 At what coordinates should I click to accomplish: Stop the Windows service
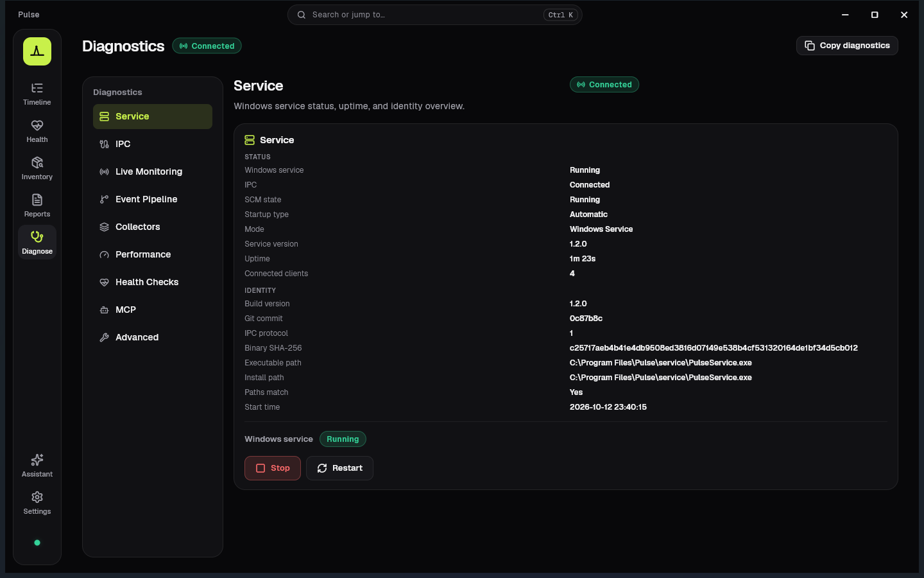[273, 468]
